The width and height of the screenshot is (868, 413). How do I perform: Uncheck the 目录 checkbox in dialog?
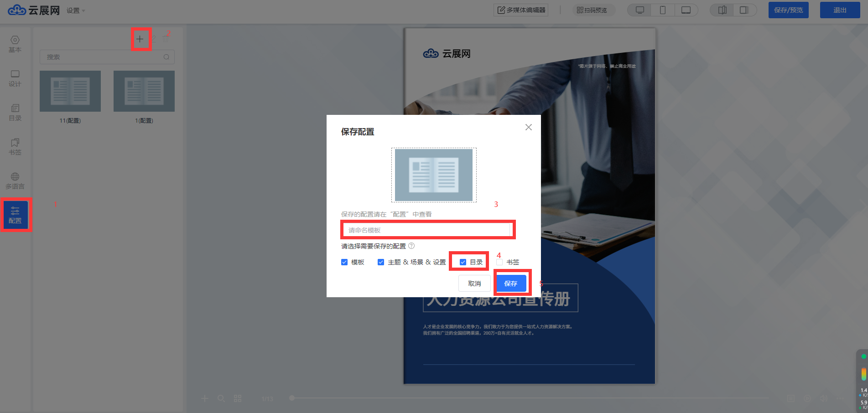click(x=463, y=262)
